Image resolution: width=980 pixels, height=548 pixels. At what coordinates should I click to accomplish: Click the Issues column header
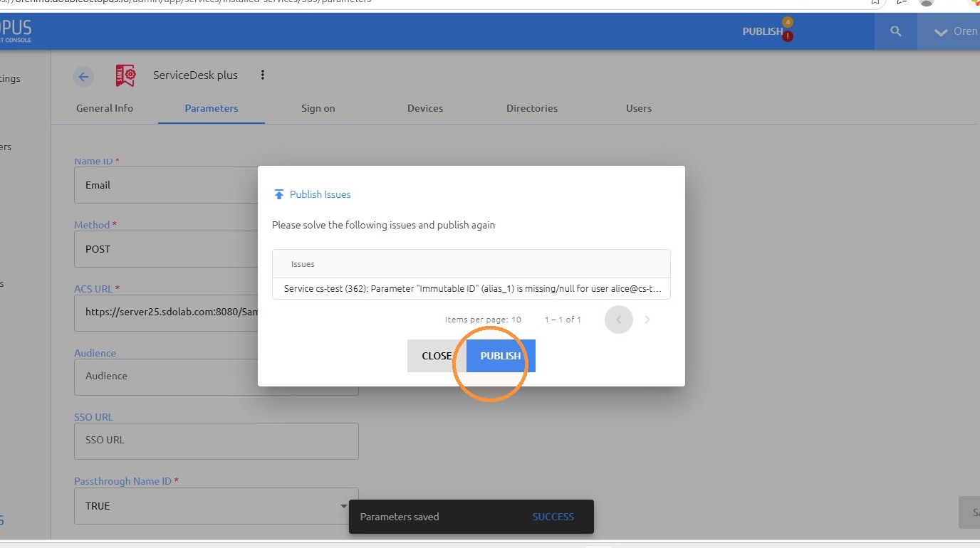(x=303, y=264)
